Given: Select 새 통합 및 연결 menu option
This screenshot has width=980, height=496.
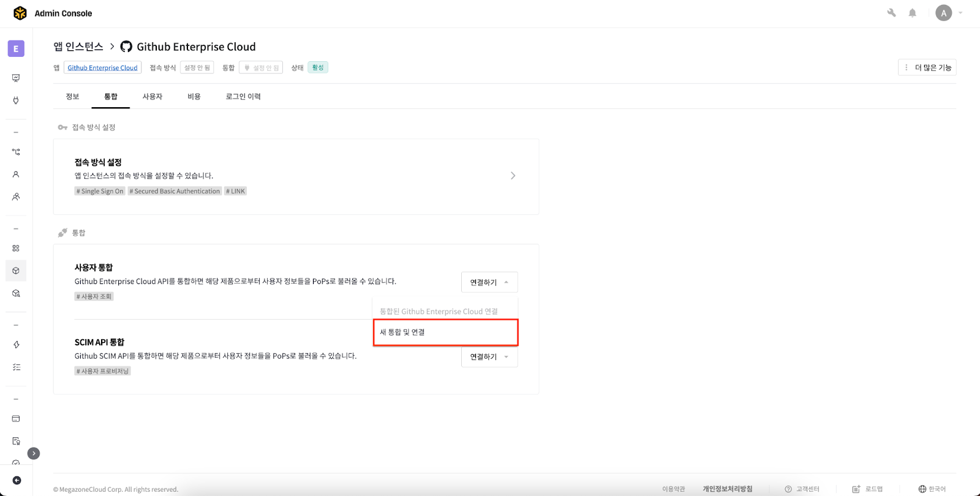Looking at the screenshot, I should click(445, 332).
